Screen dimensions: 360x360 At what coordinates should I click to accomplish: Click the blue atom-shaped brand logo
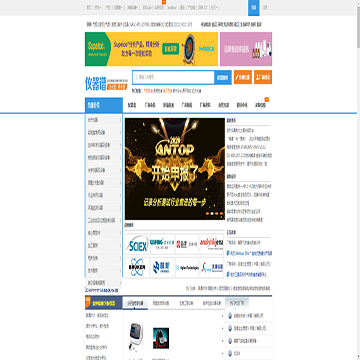coord(137,268)
